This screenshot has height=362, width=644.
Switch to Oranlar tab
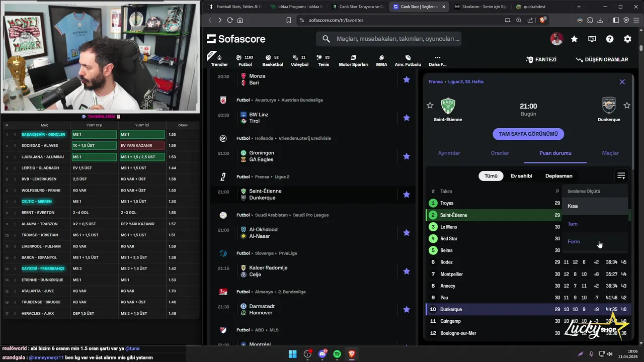[500, 153]
